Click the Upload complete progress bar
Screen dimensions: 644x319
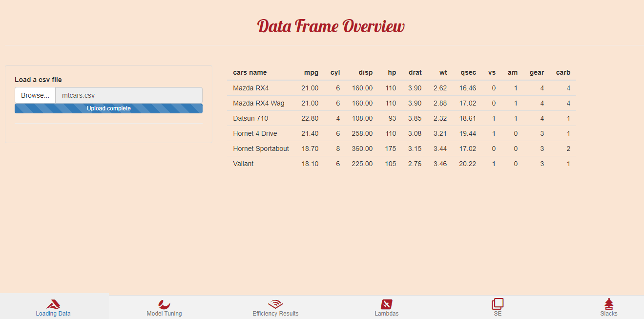[x=108, y=108]
